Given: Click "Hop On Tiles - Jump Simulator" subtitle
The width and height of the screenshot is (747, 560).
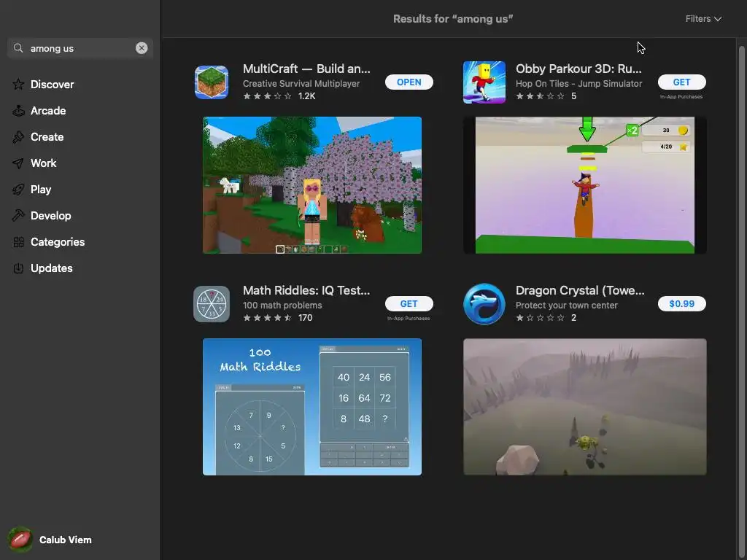Looking at the screenshot, I should tap(578, 83).
